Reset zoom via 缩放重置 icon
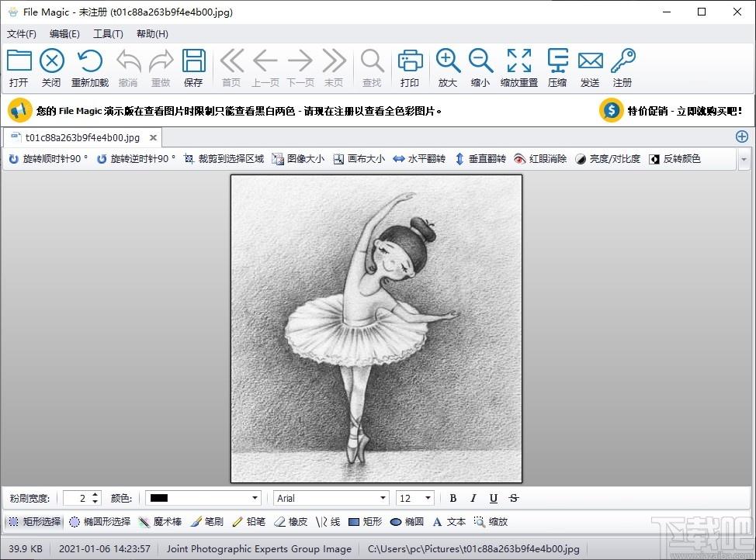Viewport: 756px width, 560px height. click(519, 67)
